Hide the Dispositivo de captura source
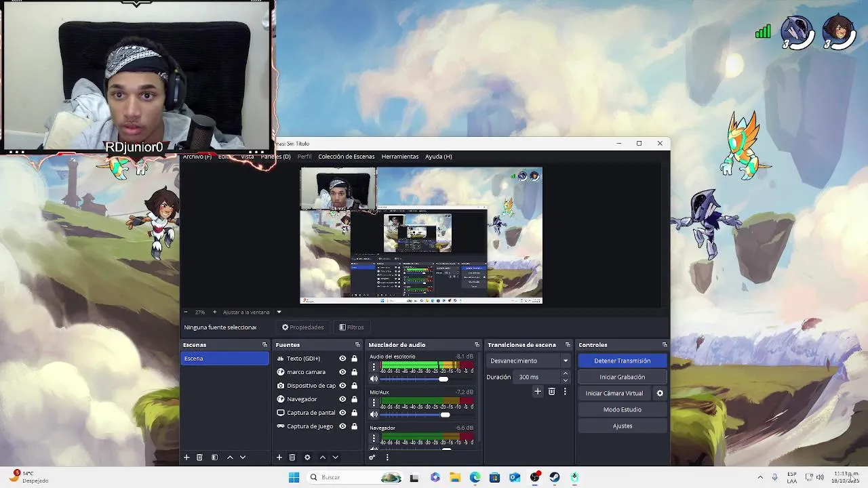The image size is (868, 488). (x=342, y=386)
